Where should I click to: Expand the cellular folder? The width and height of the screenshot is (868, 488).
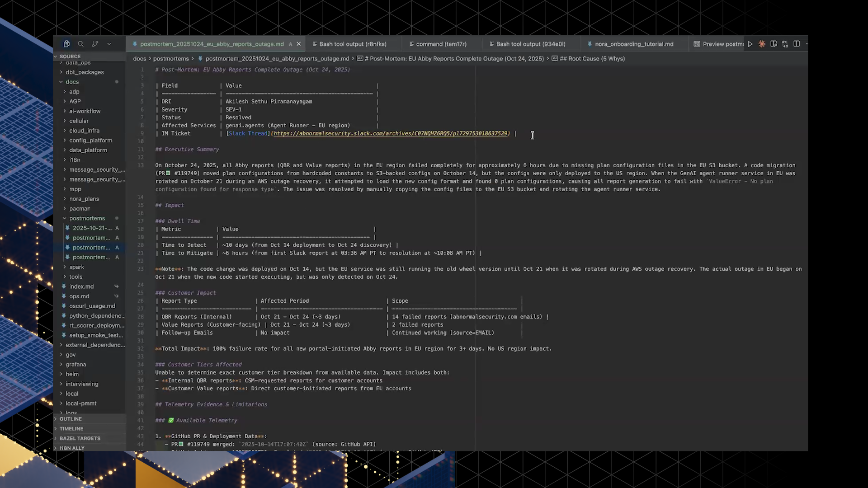[79, 121]
